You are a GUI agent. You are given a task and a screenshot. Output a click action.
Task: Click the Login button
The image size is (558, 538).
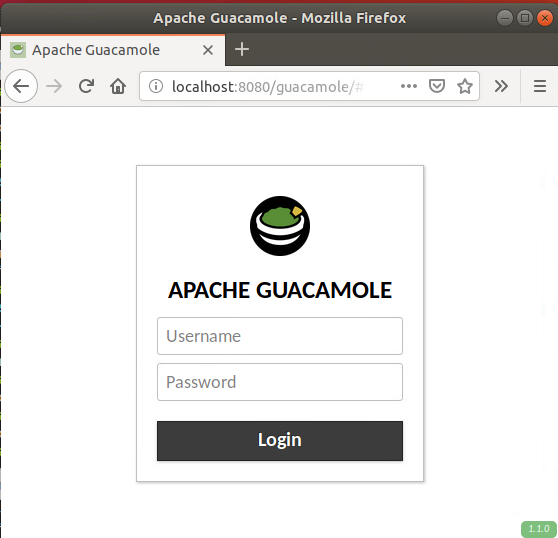[x=280, y=441]
